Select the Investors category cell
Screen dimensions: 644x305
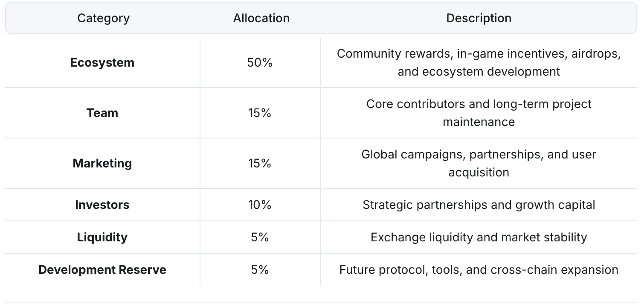[x=102, y=205]
